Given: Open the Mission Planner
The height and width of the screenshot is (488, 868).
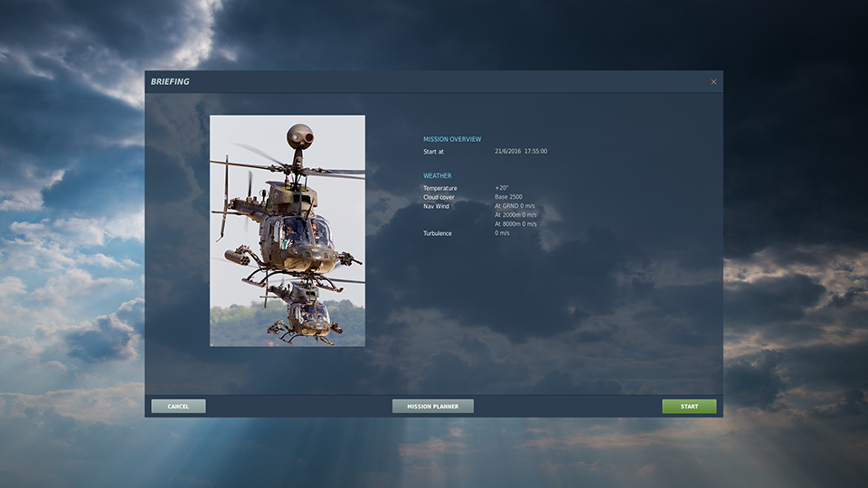Looking at the screenshot, I should click(432, 407).
